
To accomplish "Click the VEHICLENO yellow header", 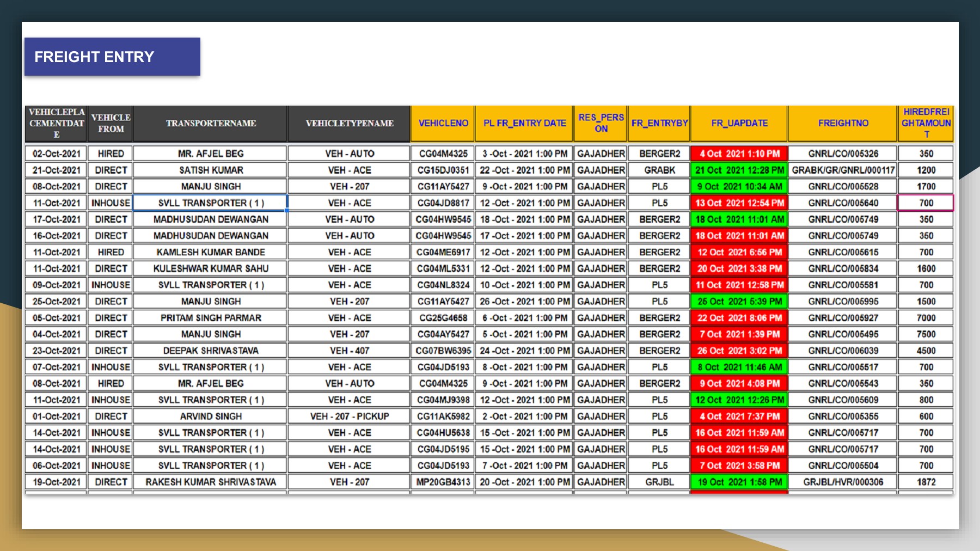I will (443, 124).
